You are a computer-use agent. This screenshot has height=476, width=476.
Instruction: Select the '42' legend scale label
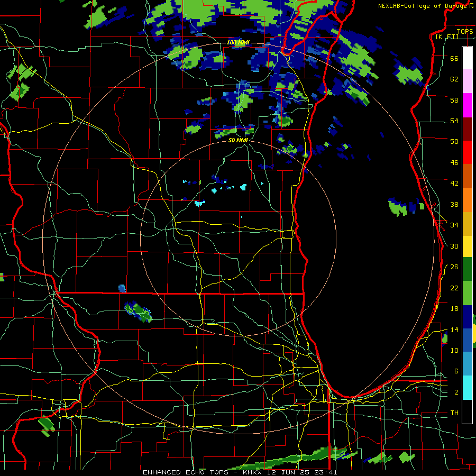(454, 184)
